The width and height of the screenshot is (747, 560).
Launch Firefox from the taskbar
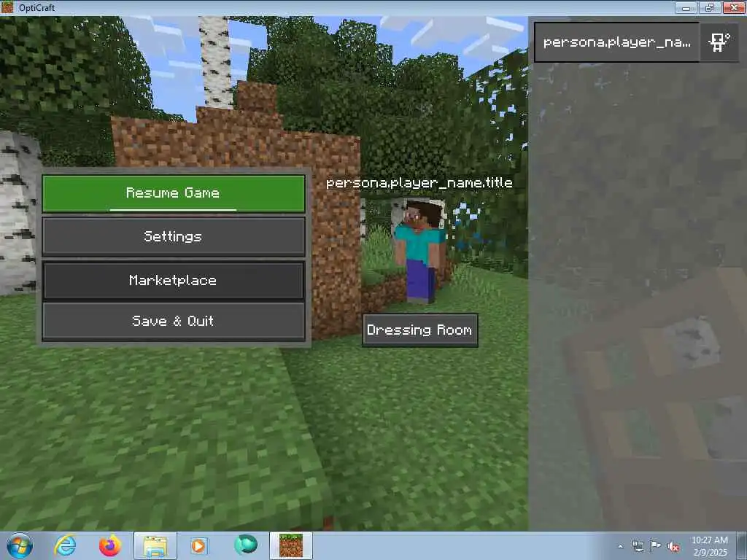[109, 545]
